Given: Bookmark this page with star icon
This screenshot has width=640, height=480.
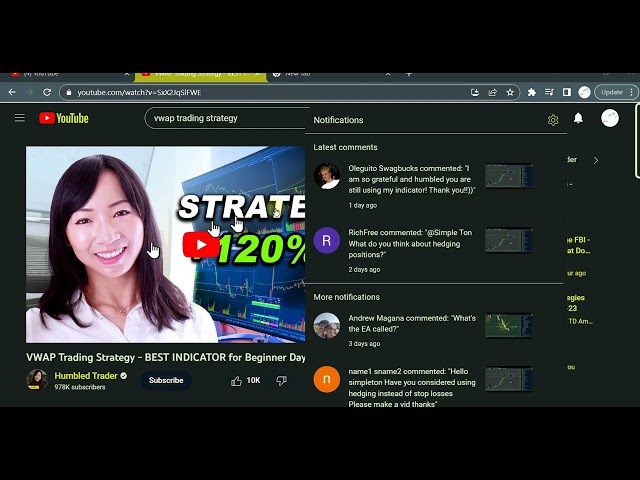Looking at the screenshot, I should pos(510,92).
